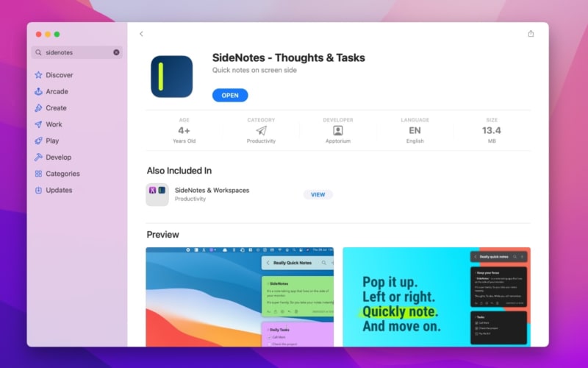Open the share menu icon

coord(531,34)
